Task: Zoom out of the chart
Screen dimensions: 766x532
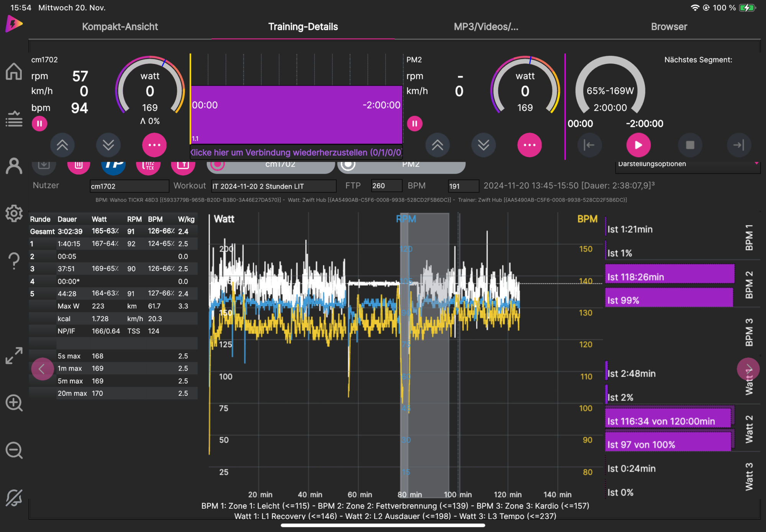Action: pyautogui.click(x=14, y=450)
